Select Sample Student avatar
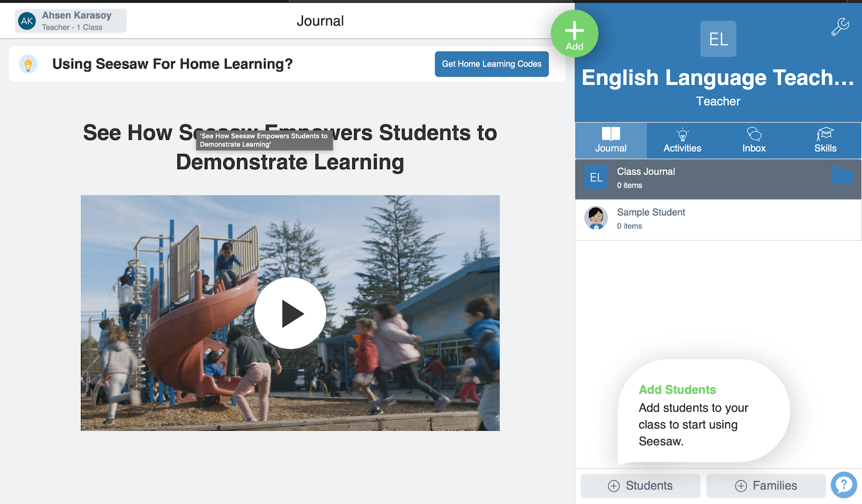 pyautogui.click(x=596, y=218)
